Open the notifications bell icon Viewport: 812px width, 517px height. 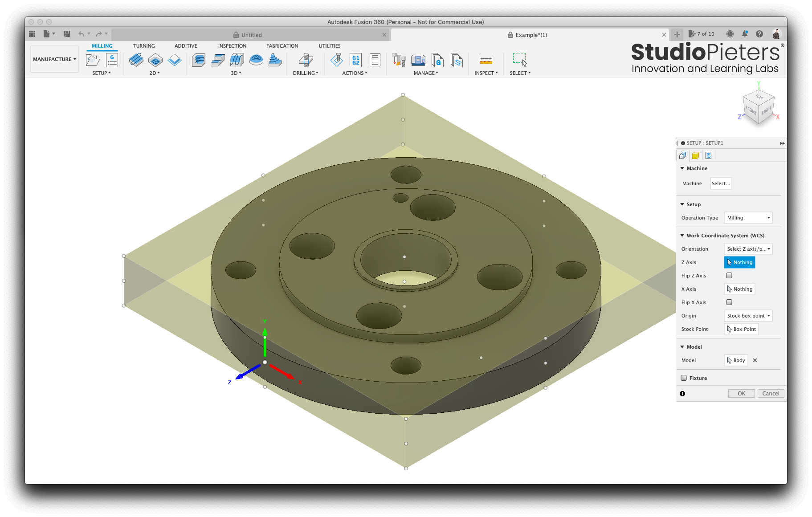745,34
